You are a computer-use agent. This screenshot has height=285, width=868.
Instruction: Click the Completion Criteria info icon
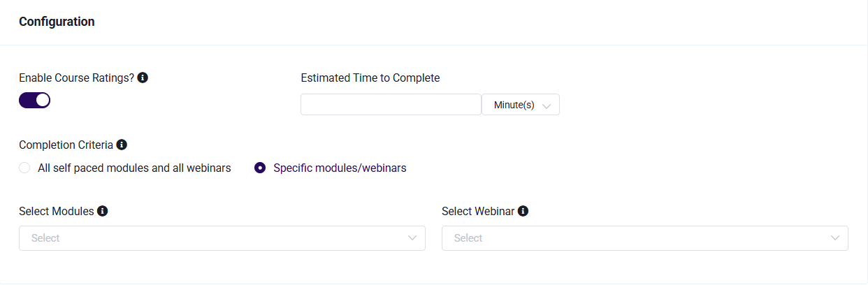pos(122,145)
